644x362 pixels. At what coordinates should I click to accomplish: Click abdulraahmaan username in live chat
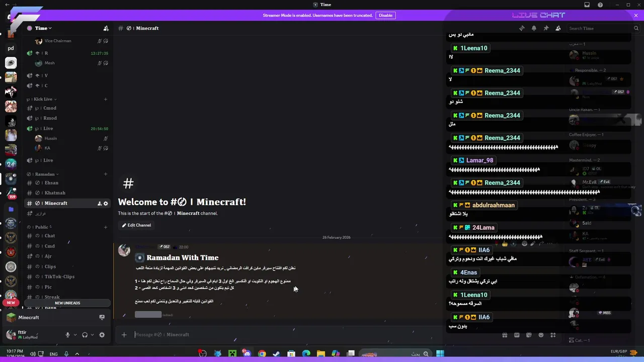tap(493, 205)
